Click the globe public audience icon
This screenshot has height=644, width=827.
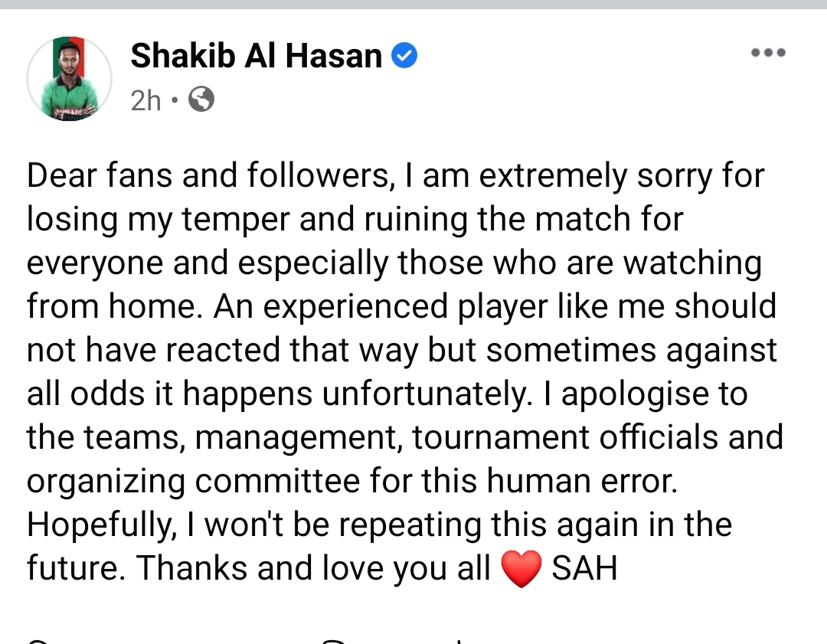(x=201, y=99)
